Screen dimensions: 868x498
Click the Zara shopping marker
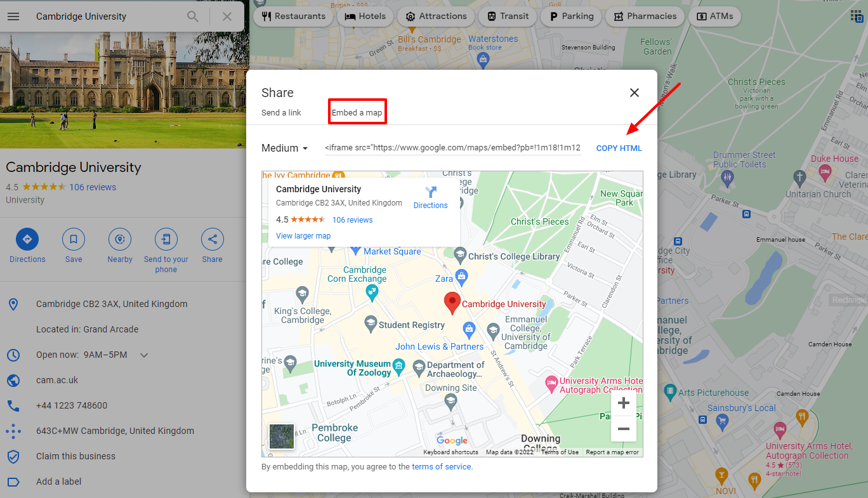pos(462,277)
